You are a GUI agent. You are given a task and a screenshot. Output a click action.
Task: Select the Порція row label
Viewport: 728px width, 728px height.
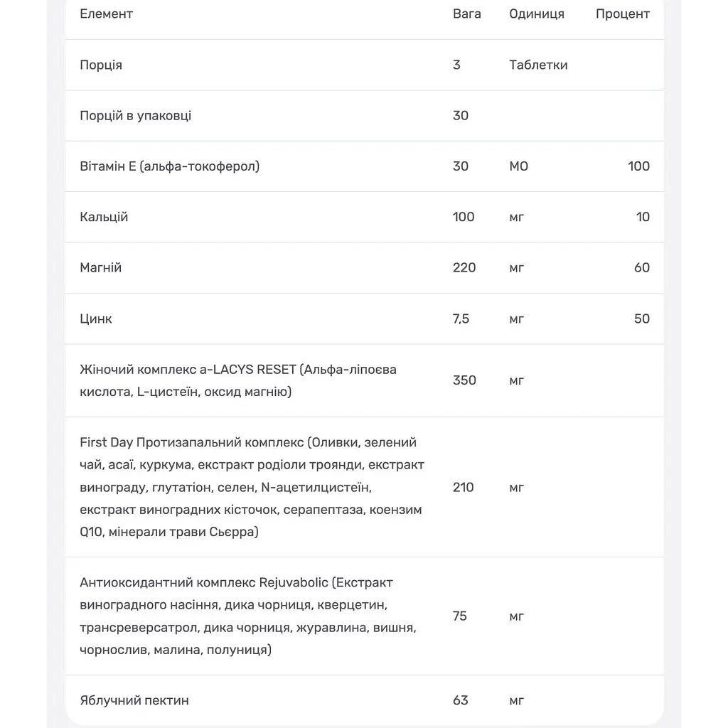tap(101, 65)
